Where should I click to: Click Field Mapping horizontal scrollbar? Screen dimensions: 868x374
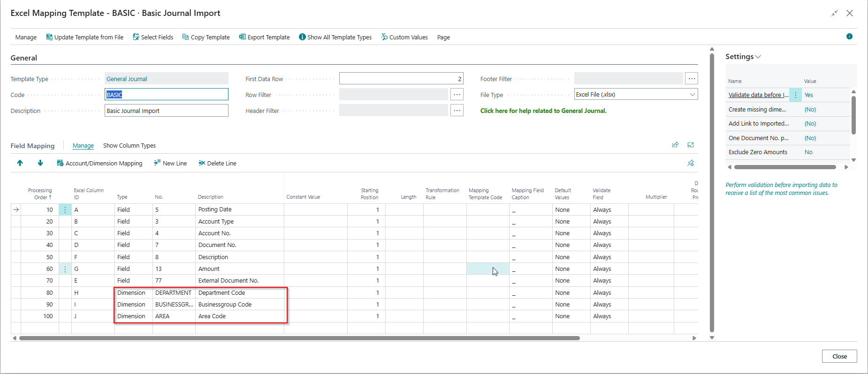coord(299,338)
